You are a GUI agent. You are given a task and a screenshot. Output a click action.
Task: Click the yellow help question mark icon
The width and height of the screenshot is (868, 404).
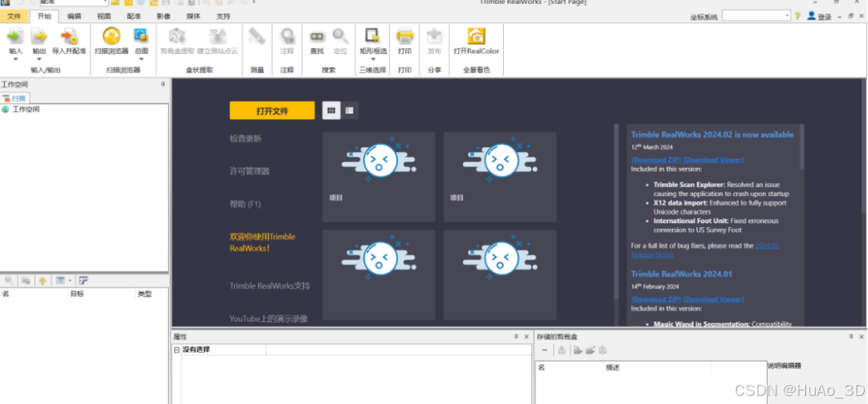[798, 16]
